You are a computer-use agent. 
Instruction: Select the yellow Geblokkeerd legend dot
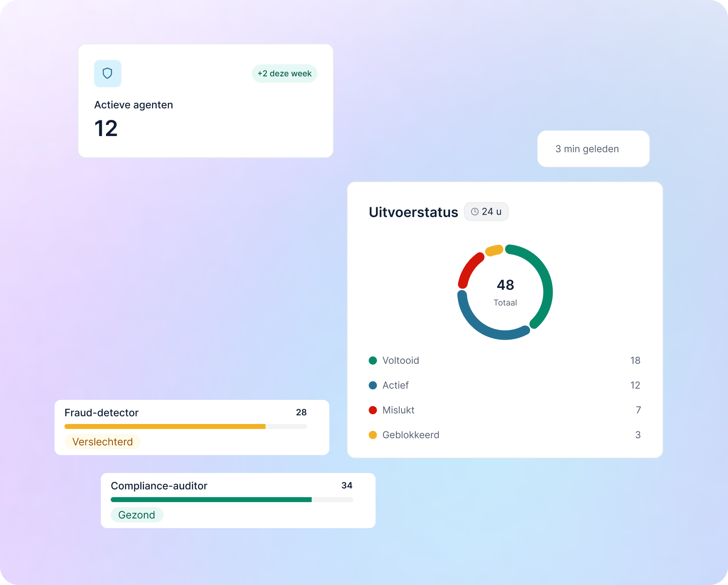point(373,435)
